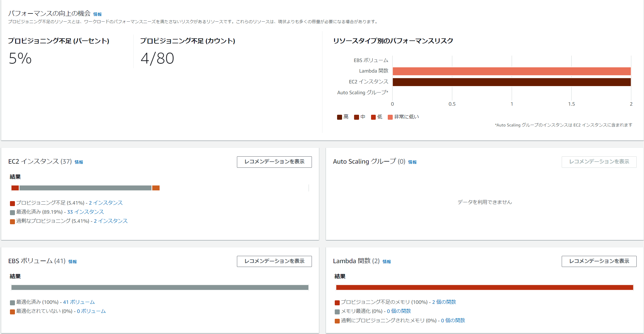This screenshot has height=334, width=644.
Task: Click 情報 link next to EC2 インスタンス
Action: click(79, 162)
